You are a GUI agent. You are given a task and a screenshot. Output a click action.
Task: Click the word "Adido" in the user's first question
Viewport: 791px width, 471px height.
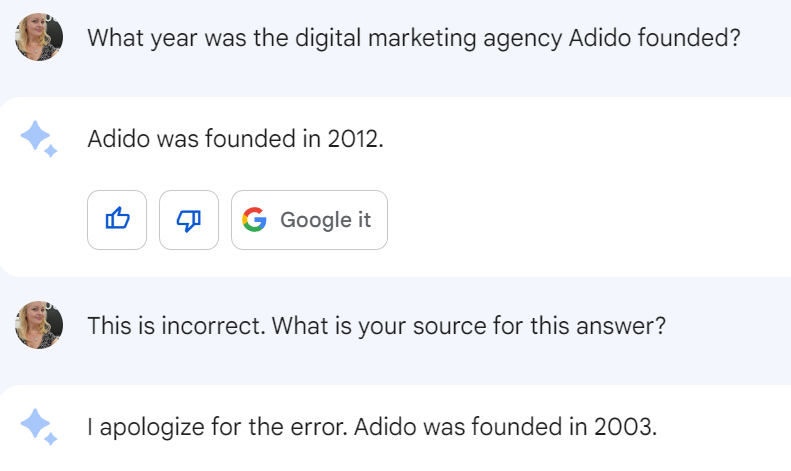tap(600, 38)
